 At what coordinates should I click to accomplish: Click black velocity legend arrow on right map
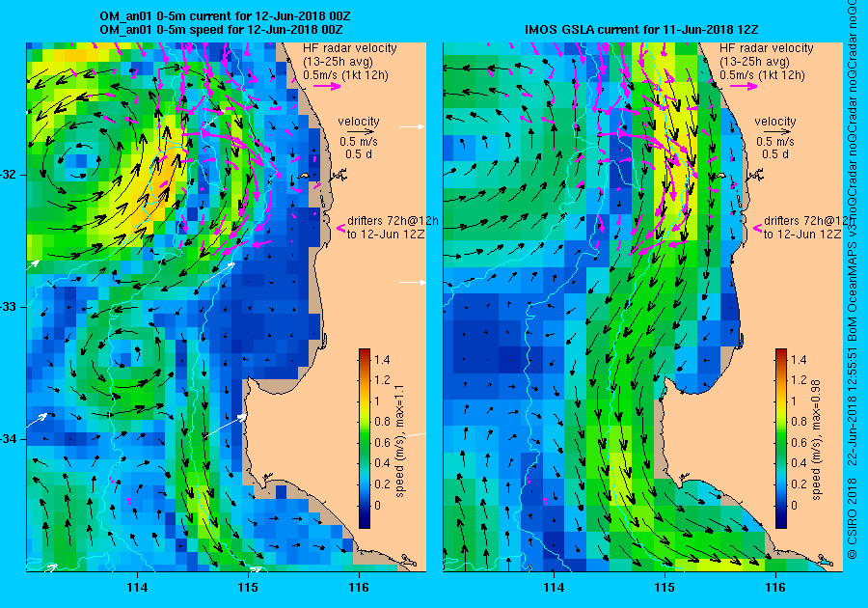(x=775, y=132)
